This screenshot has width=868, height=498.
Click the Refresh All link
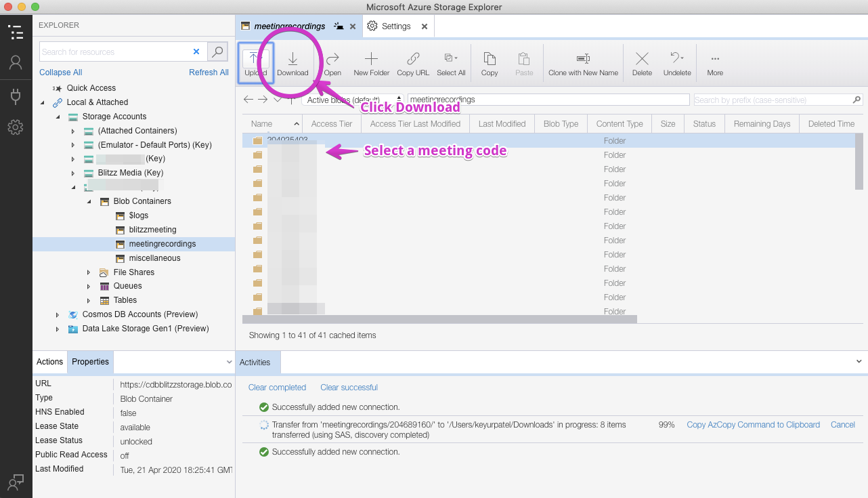209,72
